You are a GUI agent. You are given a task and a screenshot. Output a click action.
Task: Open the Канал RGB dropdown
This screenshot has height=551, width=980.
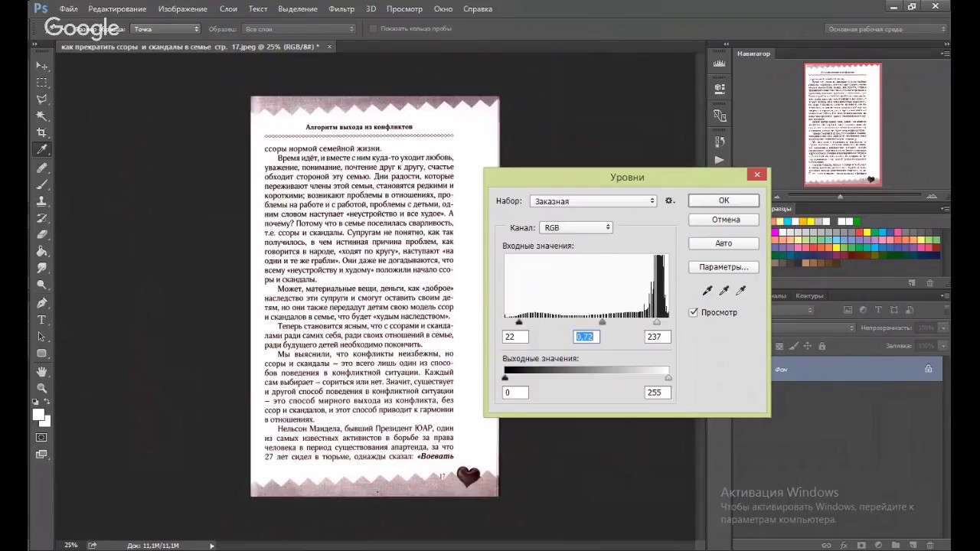point(576,227)
